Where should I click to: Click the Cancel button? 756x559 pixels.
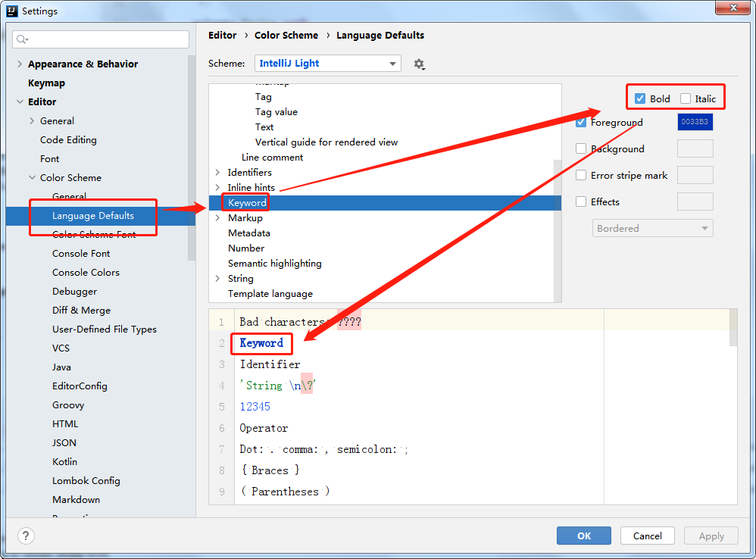[x=647, y=536]
